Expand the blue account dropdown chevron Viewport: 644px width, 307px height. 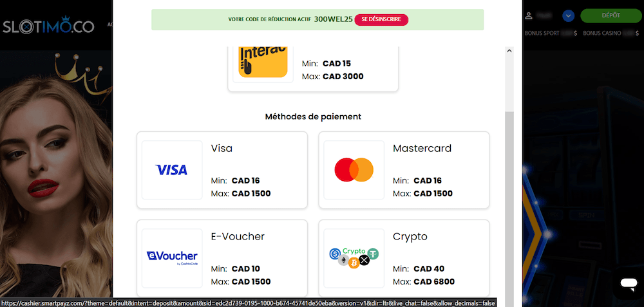pos(568,16)
